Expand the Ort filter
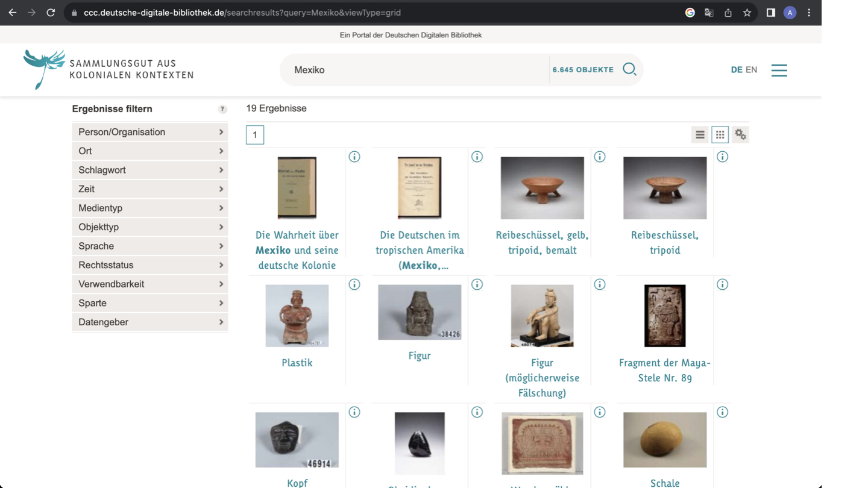868x488 pixels. tap(149, 151)
